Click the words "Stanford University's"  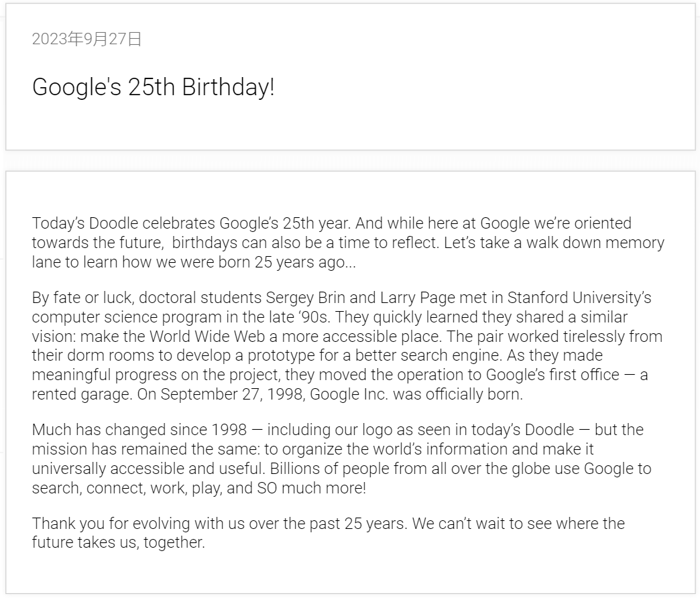pyautogui.click(x=579, y=298)
